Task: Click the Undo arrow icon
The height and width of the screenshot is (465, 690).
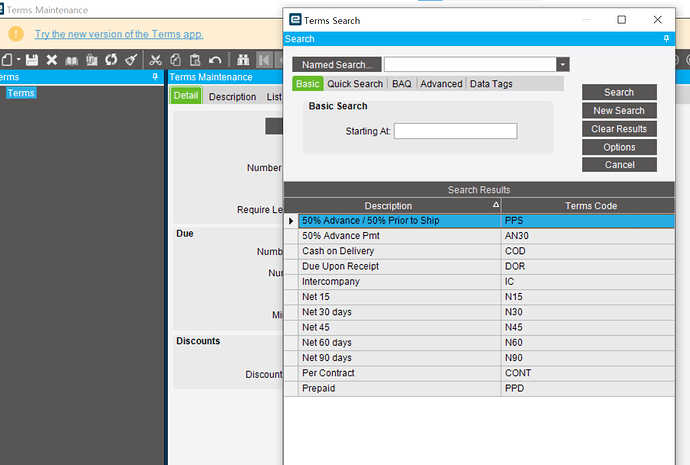Action: [x=215, y=60]
